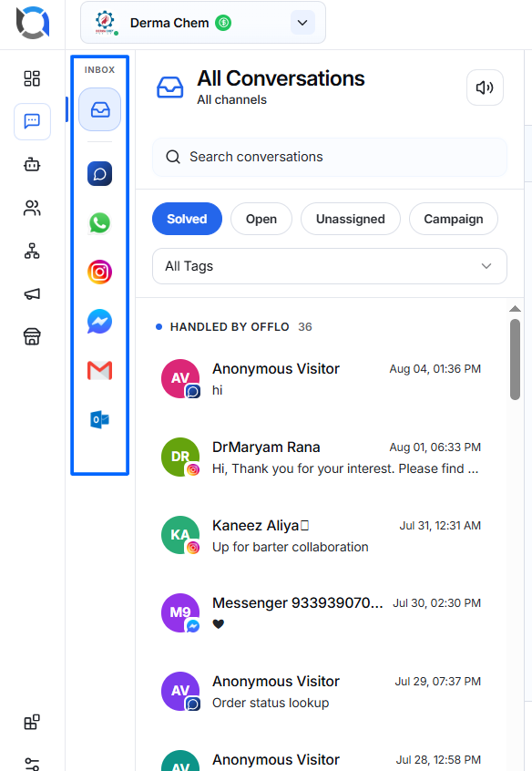Viewport: 532px width, 771px height.
Task: Select the Open filter tab
Action: 261,219
